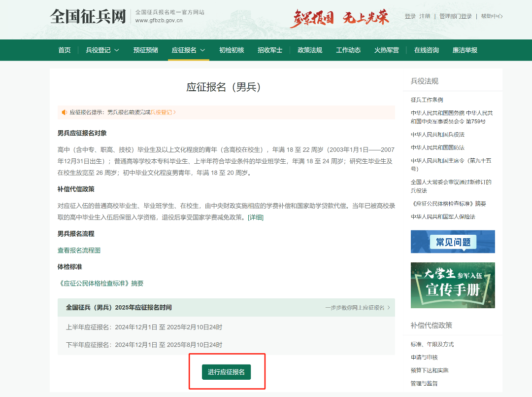This screenshot has height=397, width=532.
Task: Open the 大学生参军入伍宣传手册 banner
Action: click(453, 285)
